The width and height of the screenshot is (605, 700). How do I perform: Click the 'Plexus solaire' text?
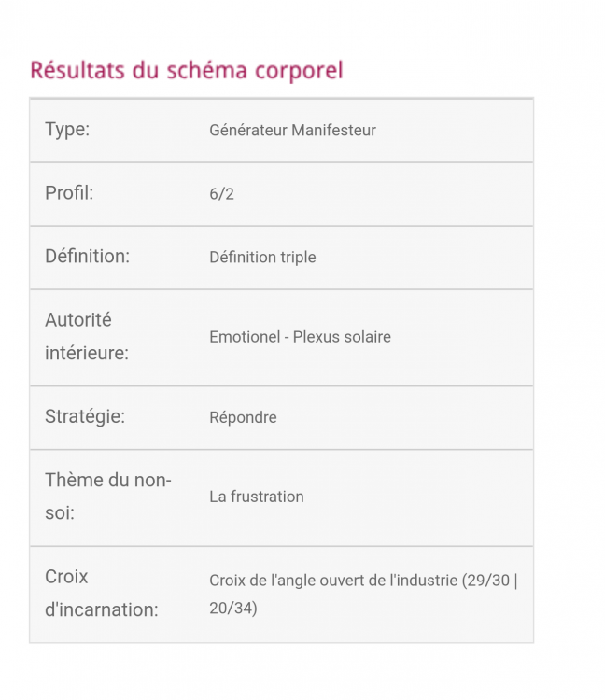tap(342, 337)
